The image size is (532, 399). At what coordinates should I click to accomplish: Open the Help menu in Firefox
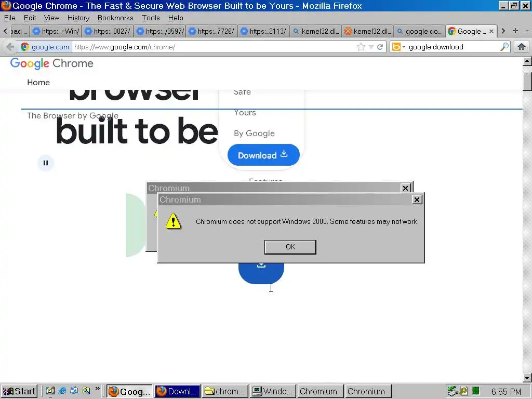pyautogui.click(x=176, y=18)
